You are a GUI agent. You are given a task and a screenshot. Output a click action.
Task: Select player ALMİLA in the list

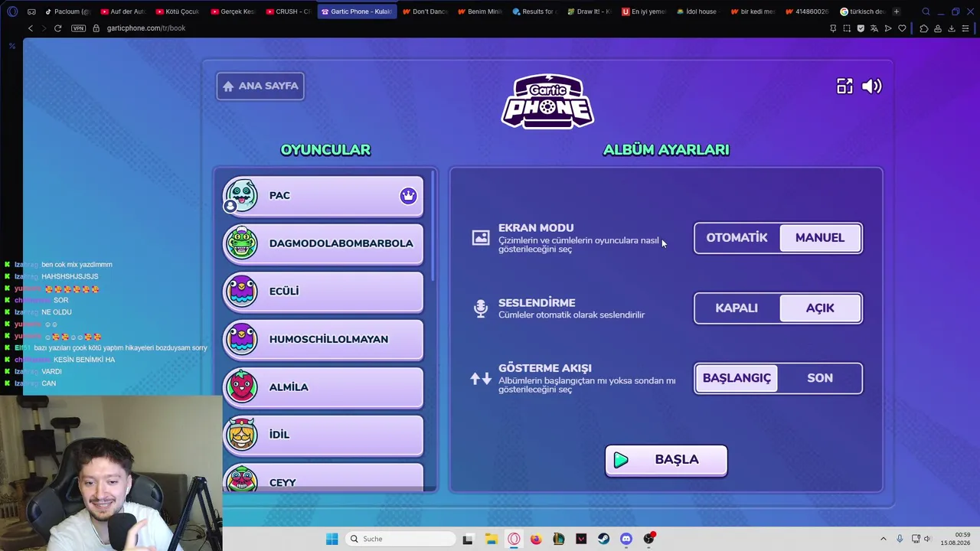point(323,387)
